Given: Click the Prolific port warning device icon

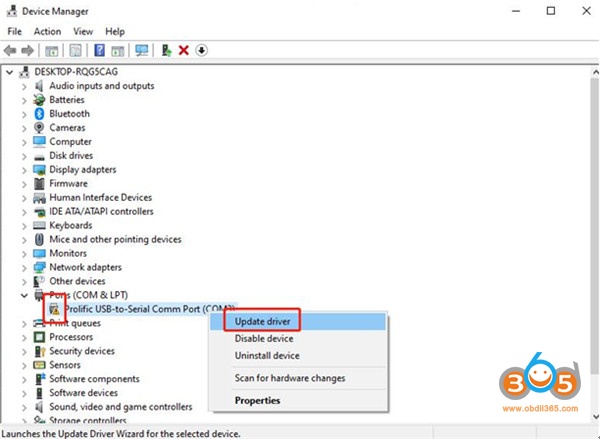Looking at the screenshot, I should click(x=54, y=309).
